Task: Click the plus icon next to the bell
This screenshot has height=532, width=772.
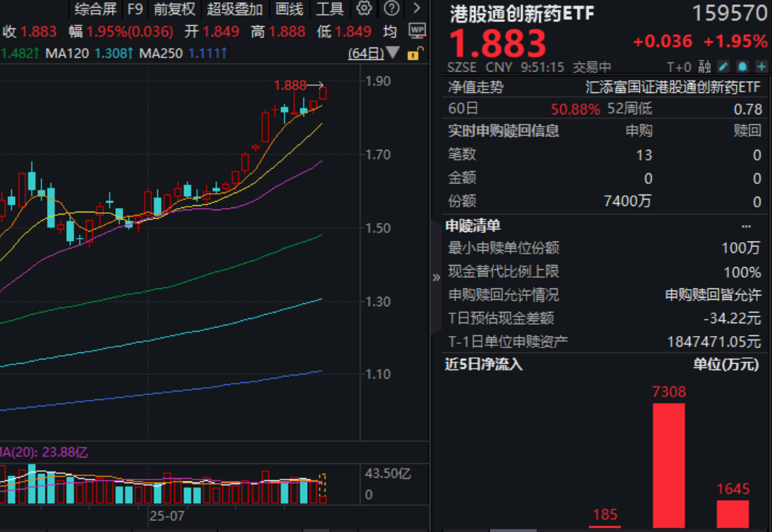Action: pos(761,66)
